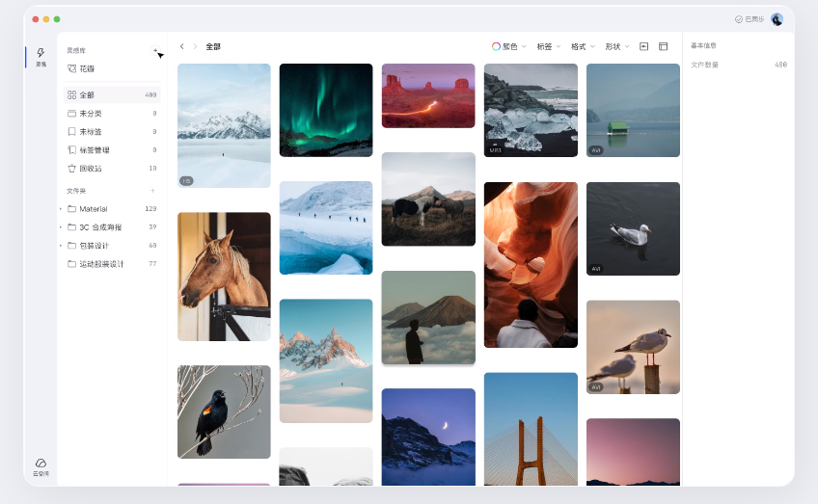This screenshot has height=504, width=818.
Task: Click the 已同步 sync status
Action: tap(750, 19)
